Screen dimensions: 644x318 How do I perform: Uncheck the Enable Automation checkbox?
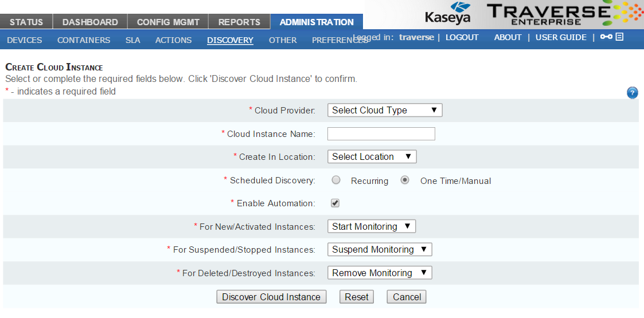335,203
